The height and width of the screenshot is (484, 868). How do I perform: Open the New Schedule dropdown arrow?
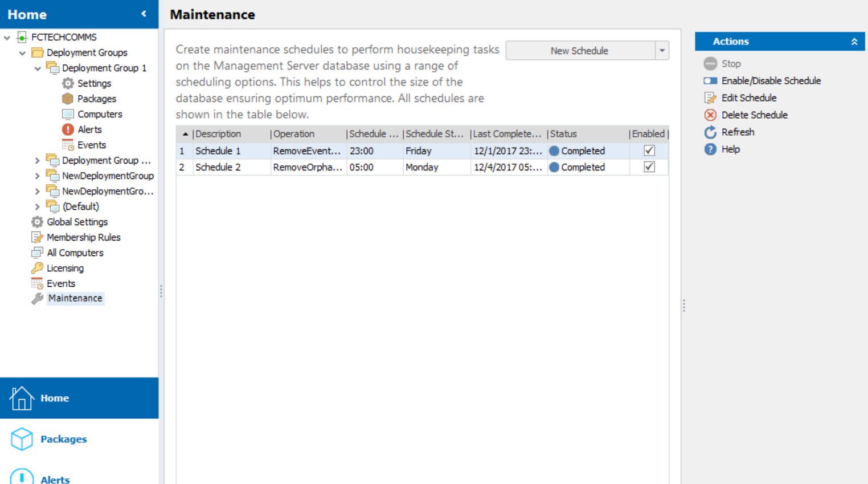662,51
